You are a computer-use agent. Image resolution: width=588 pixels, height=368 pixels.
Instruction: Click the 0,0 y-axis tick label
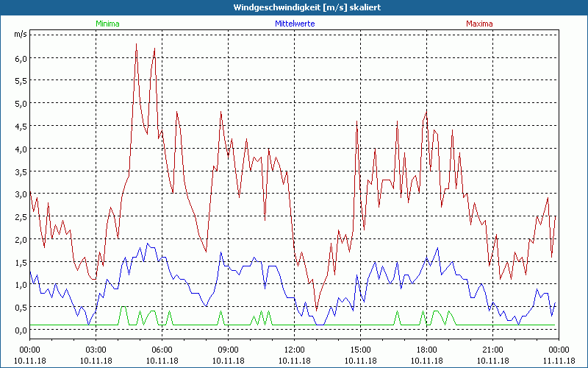point(20,330)
